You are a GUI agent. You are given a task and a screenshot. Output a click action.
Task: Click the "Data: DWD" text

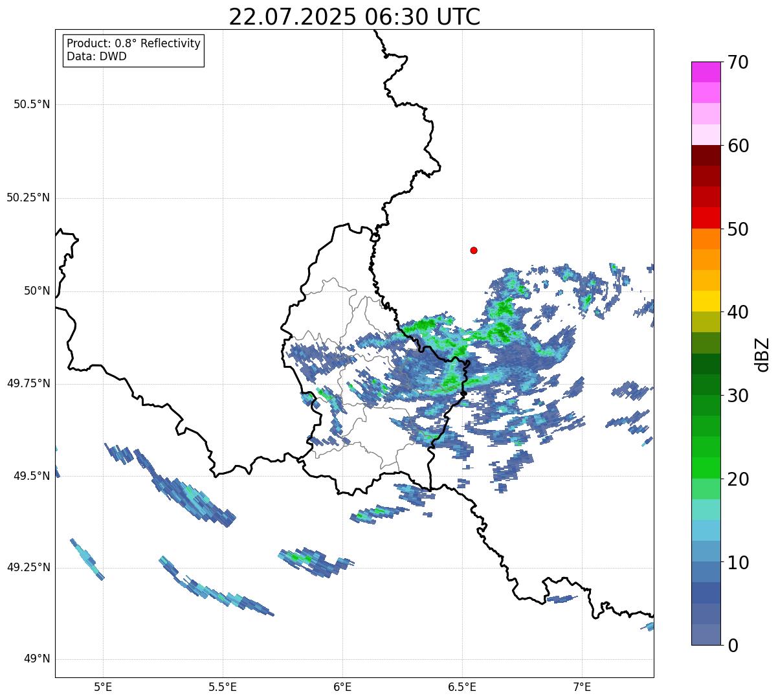point(97,56)
